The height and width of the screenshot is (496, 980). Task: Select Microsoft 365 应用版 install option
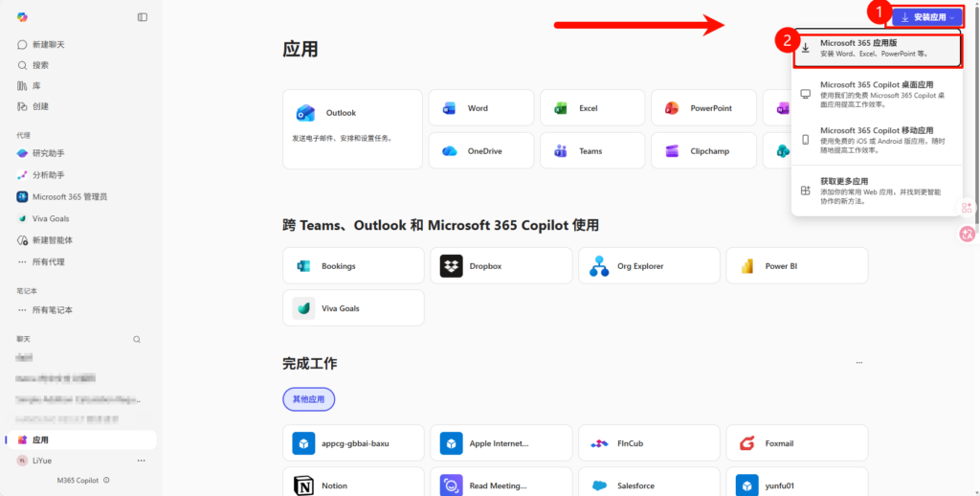pyautogui.click(x=877, y=48)
